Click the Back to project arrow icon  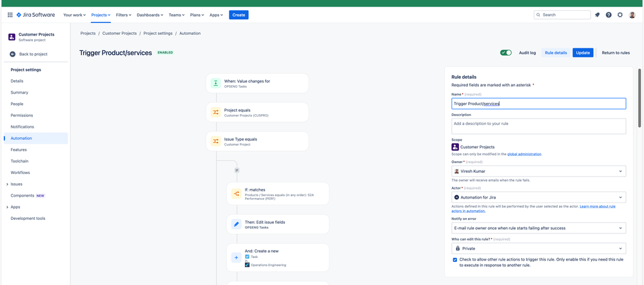coord(13,54)
